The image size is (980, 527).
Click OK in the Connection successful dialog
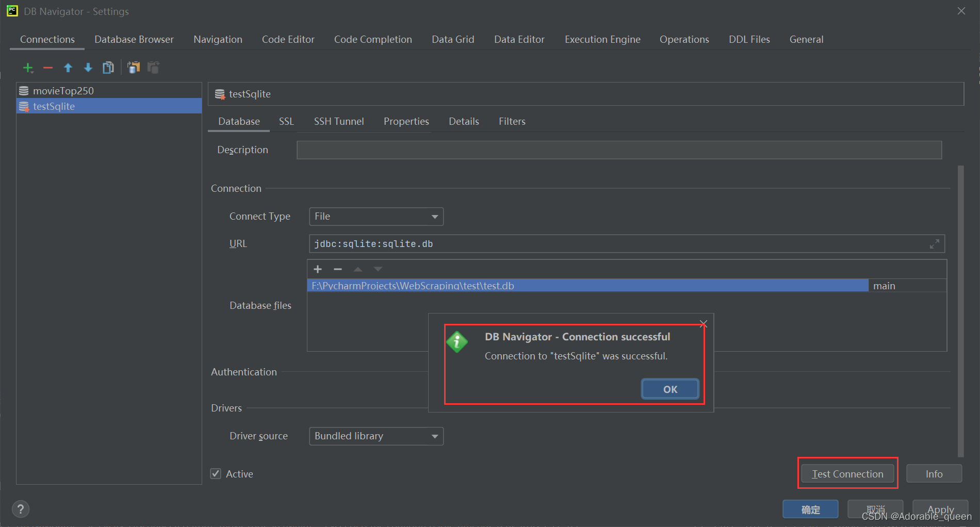click(x=670, y=389)
